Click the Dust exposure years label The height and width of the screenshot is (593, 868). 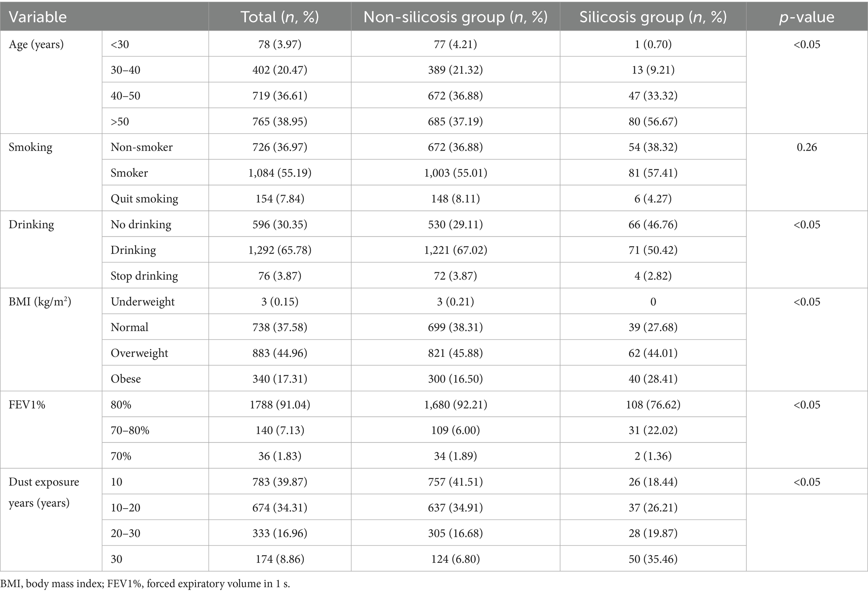(44, 492)
